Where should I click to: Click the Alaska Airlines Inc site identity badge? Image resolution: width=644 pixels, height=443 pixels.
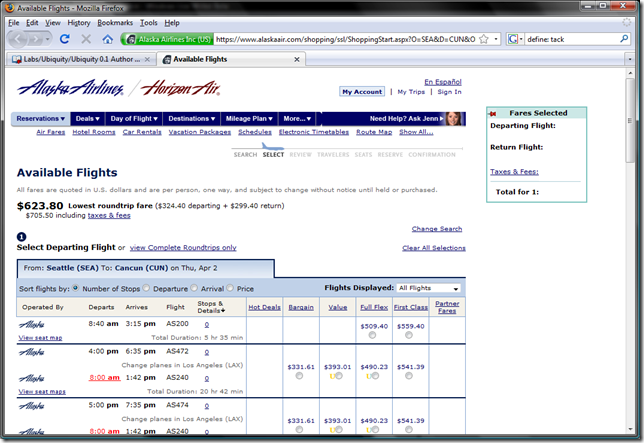tap(167, 39)
